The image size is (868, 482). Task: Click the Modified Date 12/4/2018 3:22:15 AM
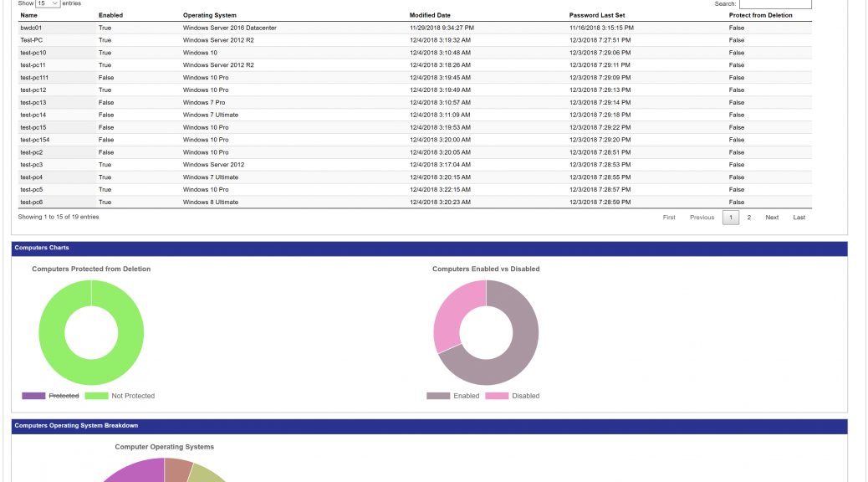(x=440, y=190)
